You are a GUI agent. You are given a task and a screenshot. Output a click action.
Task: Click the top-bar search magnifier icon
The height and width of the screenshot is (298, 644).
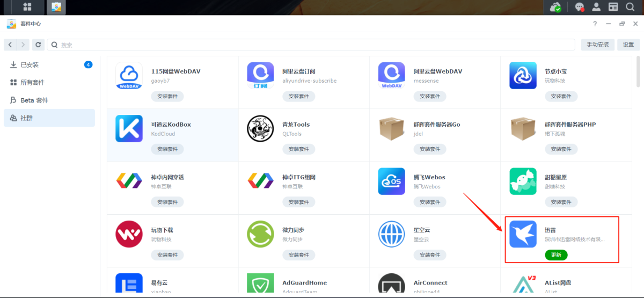(x=630, y=7)
